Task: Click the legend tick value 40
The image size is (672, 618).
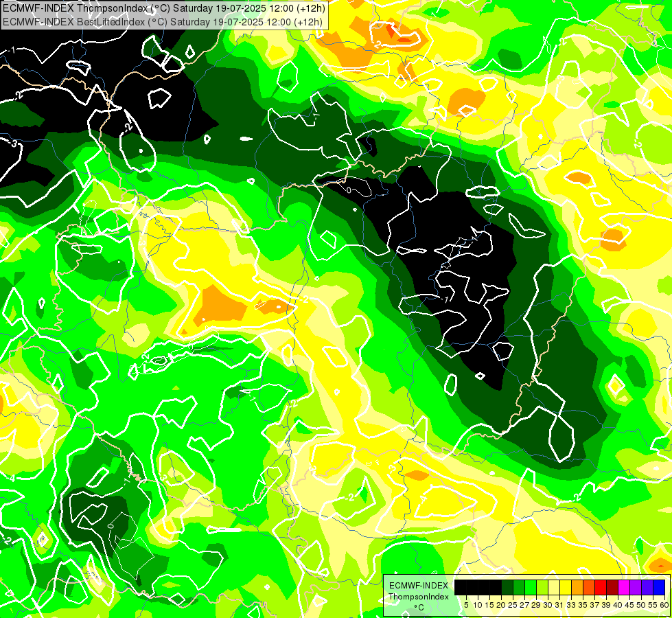Action: point(618,605)
